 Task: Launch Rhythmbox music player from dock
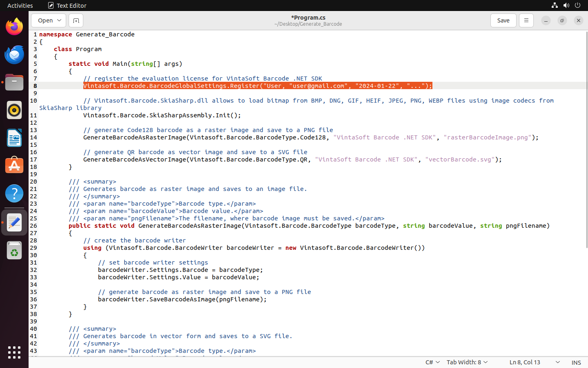point(14,110)
